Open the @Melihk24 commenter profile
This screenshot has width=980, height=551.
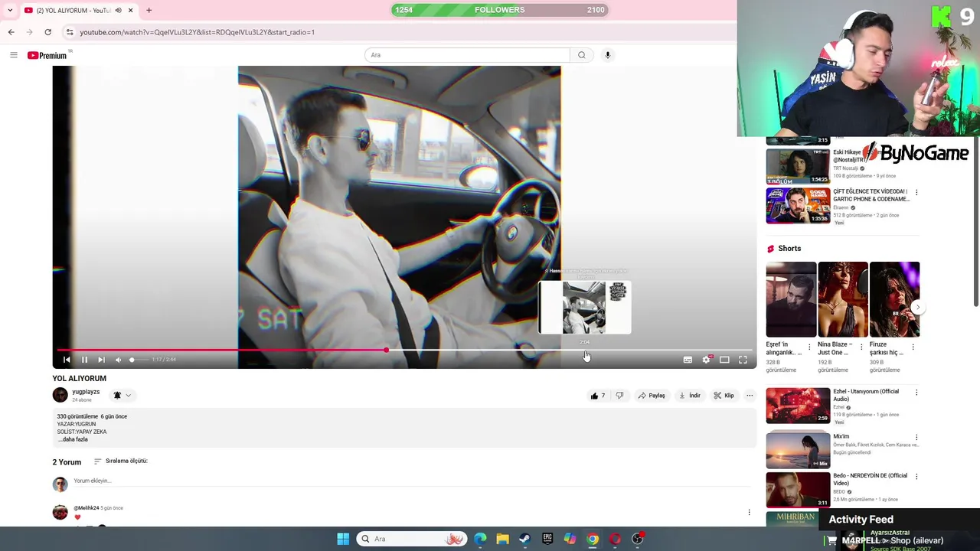pos(86,508)
